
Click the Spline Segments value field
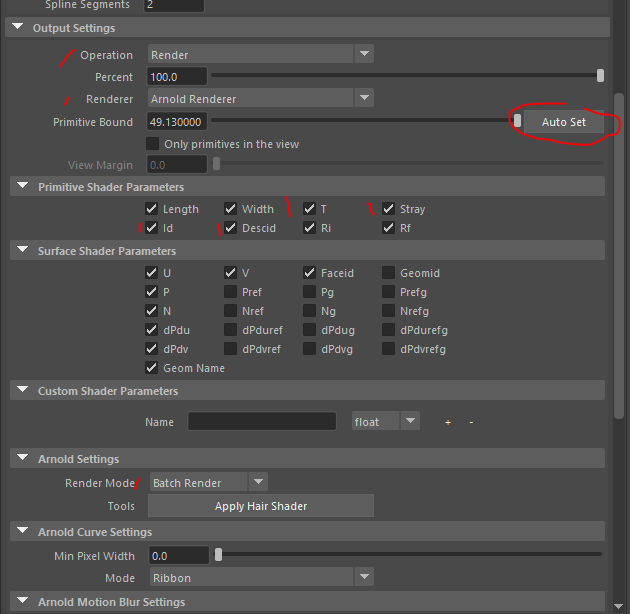174,5
